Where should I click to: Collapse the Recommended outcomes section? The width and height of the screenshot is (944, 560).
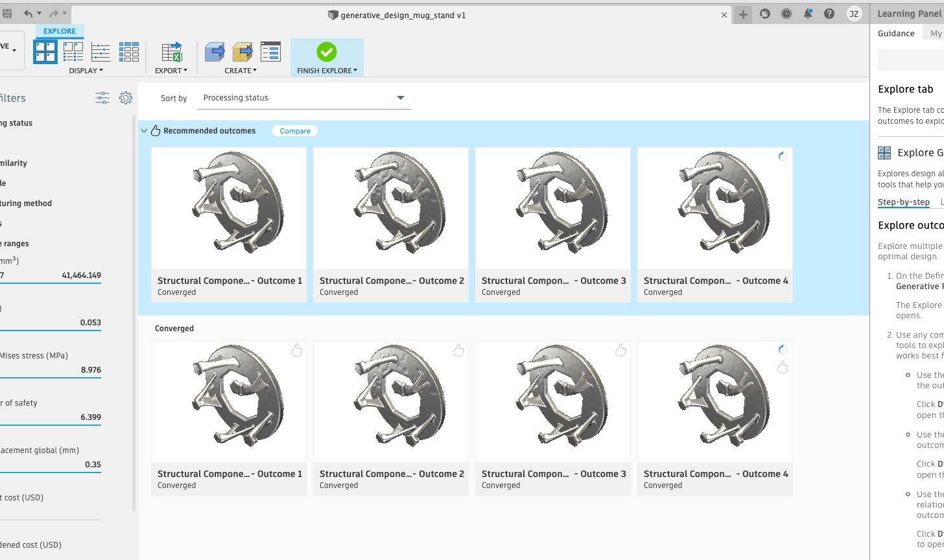(x=144, y=131)
